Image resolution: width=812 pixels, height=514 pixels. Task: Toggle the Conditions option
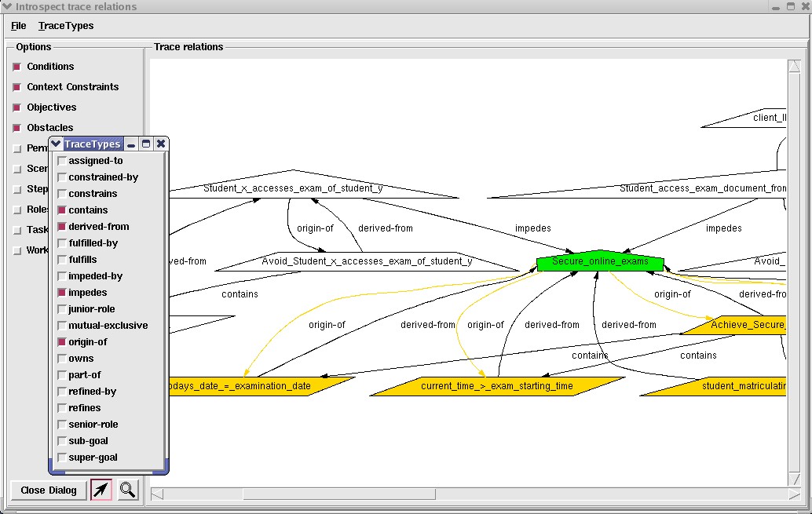click(17, 67)
